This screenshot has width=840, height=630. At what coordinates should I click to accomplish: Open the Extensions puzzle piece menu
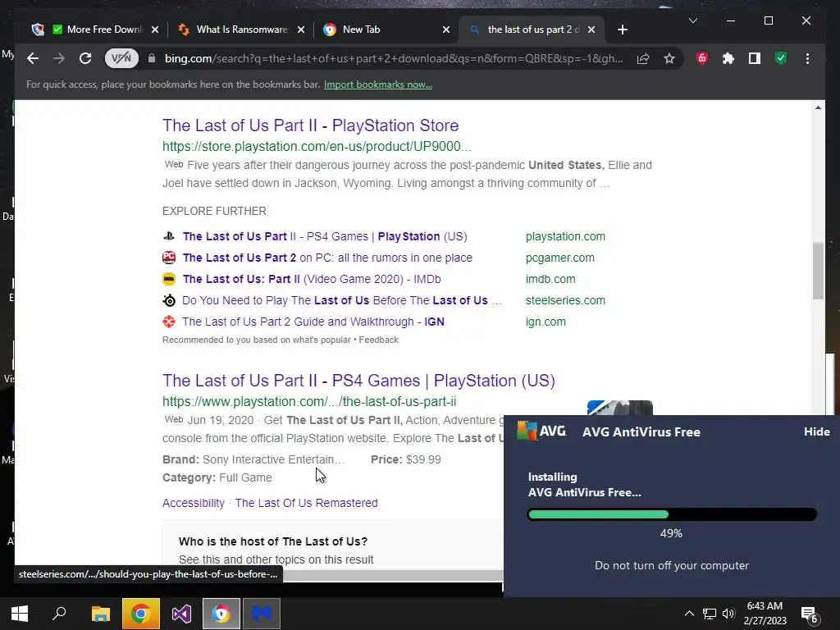coord(728,58)
